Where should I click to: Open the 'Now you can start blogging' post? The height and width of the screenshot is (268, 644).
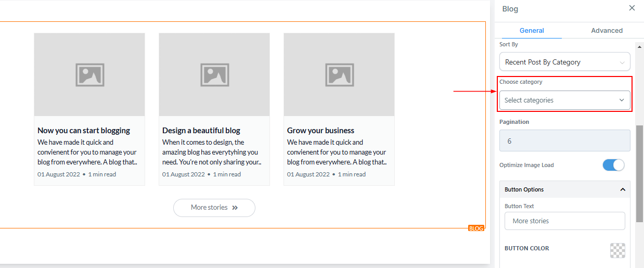point(84,131)
